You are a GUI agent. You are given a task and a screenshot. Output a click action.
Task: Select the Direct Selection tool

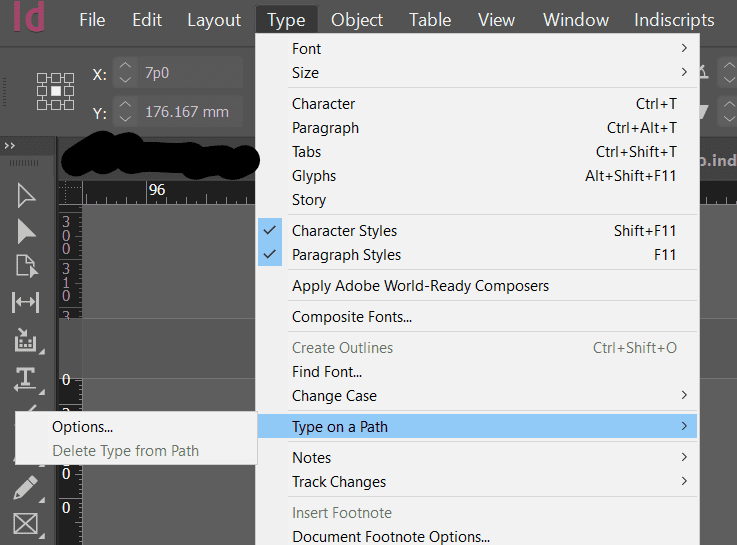[26, 231]
